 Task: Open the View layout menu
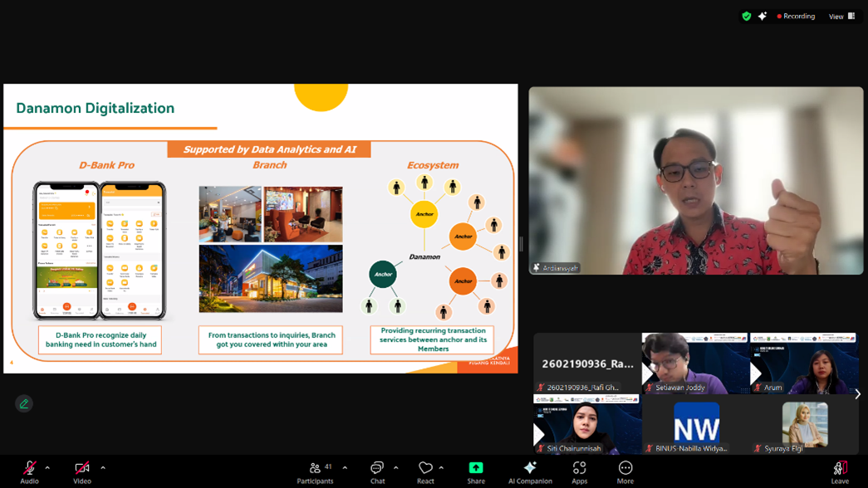(x=841, y=17)
